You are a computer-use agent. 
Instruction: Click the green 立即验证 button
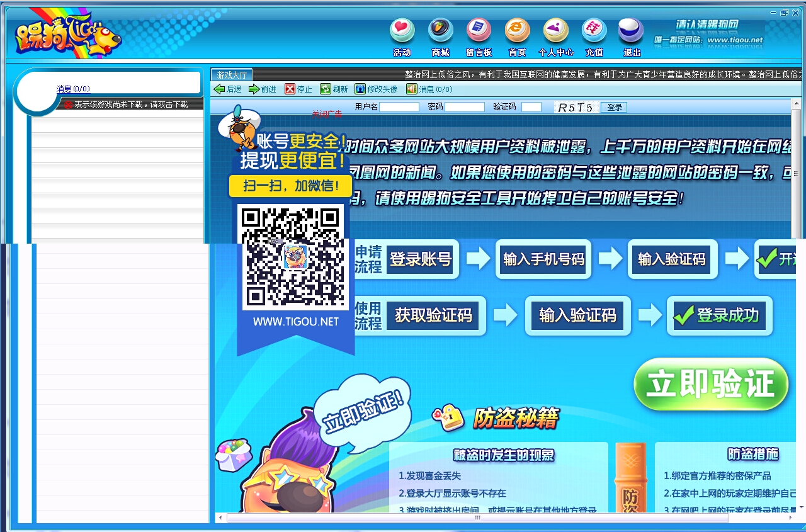point(711,384)
